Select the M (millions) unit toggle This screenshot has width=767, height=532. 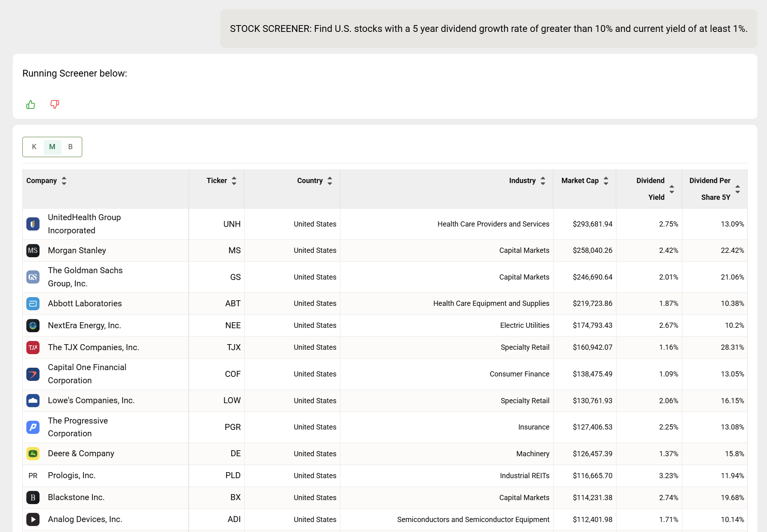coord(52,147)
